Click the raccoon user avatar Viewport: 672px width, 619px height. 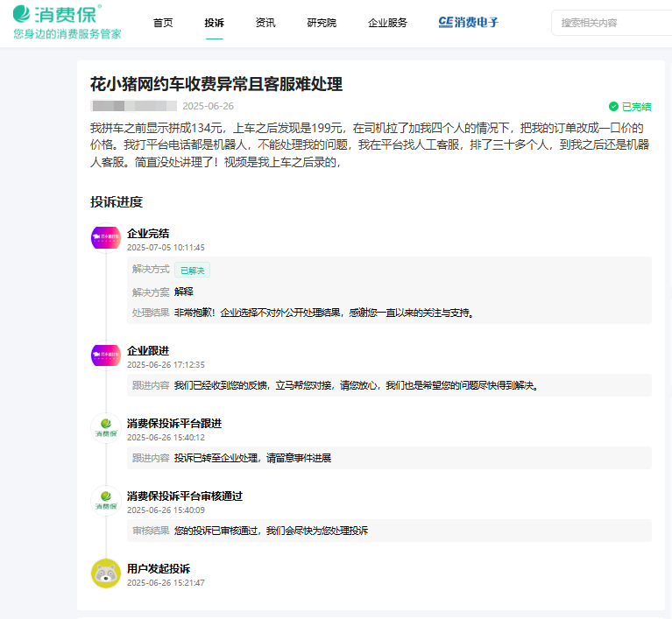pos(106,573)
